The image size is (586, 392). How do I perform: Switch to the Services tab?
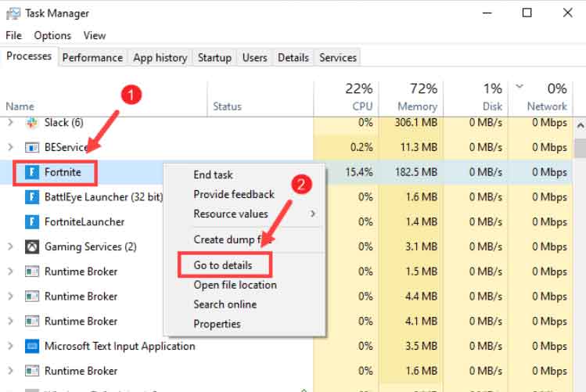(x=338, y=58)
